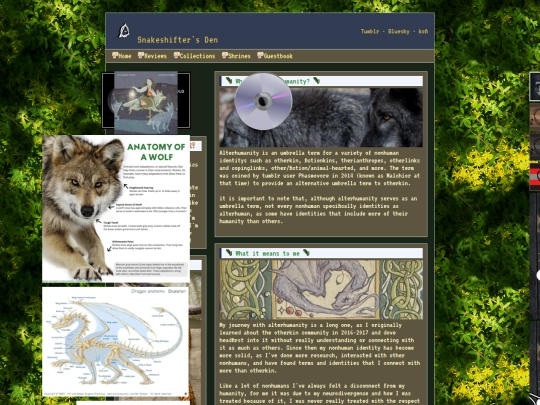This screenshot has width=540, height=405.
Task: Open the kofi link
Action: (x=423, y=31)
